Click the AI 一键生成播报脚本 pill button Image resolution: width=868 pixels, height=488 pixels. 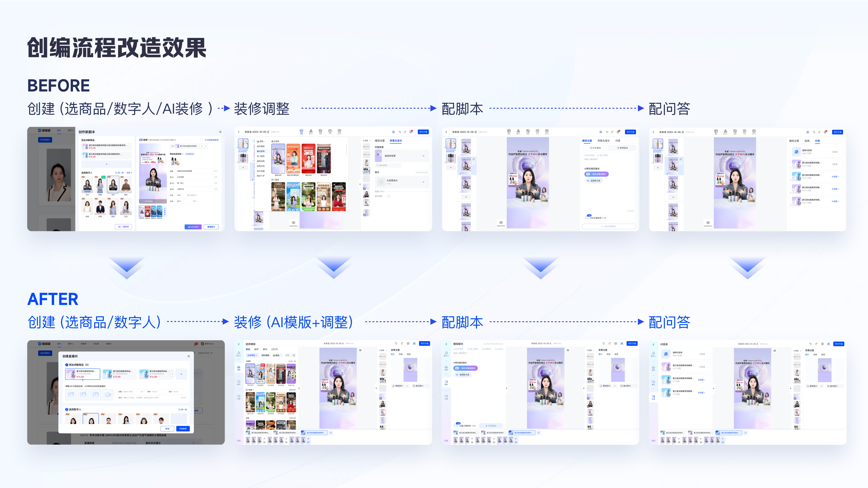tap(597, 174)
